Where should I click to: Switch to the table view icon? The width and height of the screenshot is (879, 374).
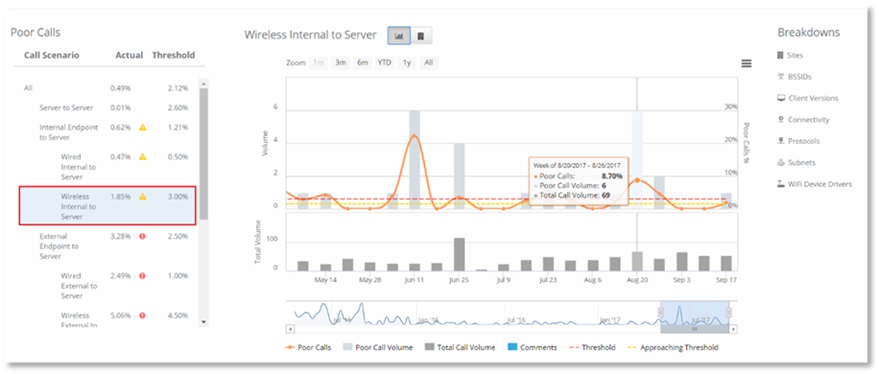click(x=421, y=36)
